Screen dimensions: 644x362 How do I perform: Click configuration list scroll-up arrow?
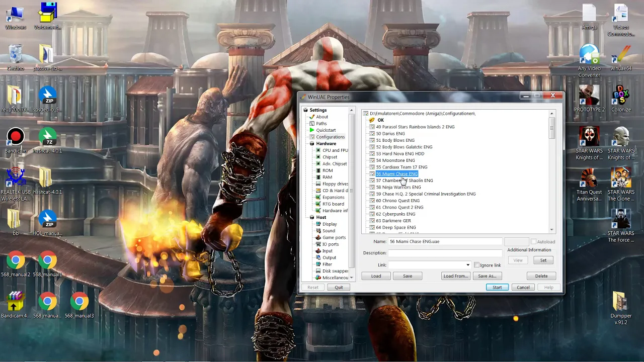point(552,114)
